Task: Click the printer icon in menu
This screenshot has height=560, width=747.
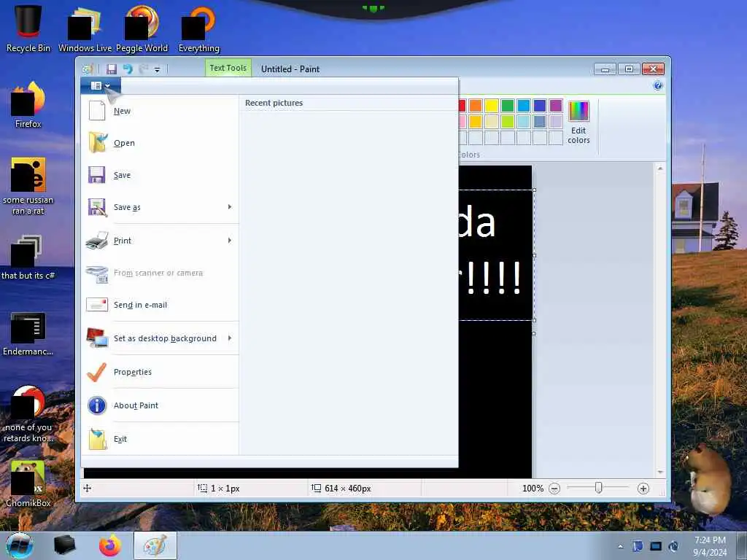Action: click(x=97, y=241)
